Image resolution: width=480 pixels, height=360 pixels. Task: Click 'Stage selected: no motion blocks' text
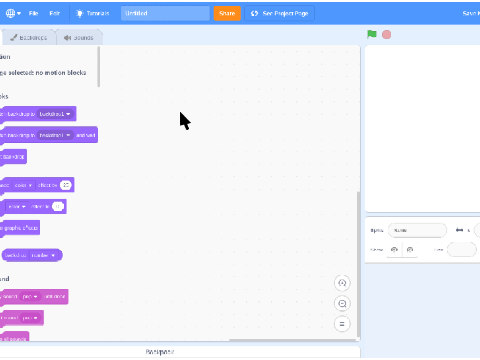point(43,73)
